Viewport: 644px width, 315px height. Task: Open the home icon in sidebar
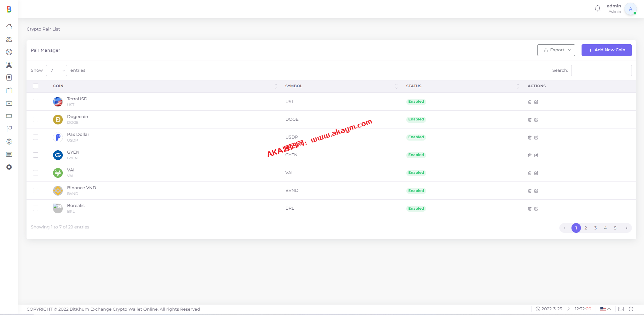pyautogui.click(x=9, y=27)
